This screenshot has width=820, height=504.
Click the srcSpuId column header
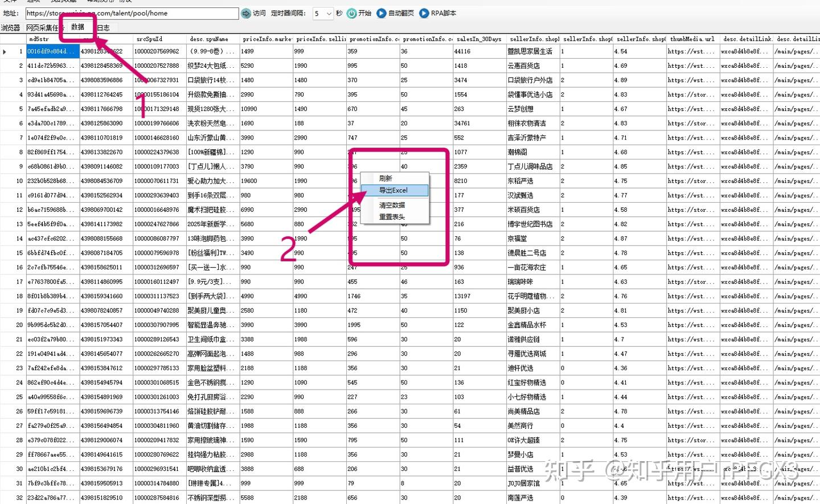click(159, 39)
